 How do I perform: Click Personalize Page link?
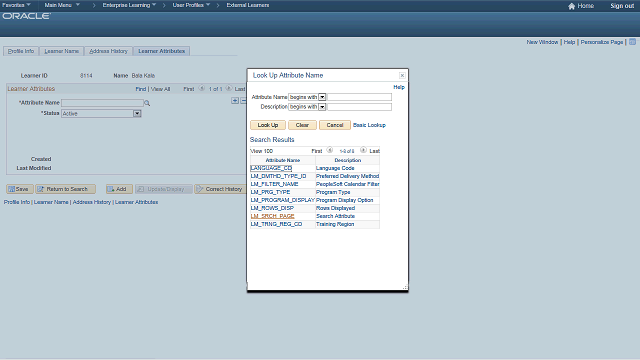[602, 42]
